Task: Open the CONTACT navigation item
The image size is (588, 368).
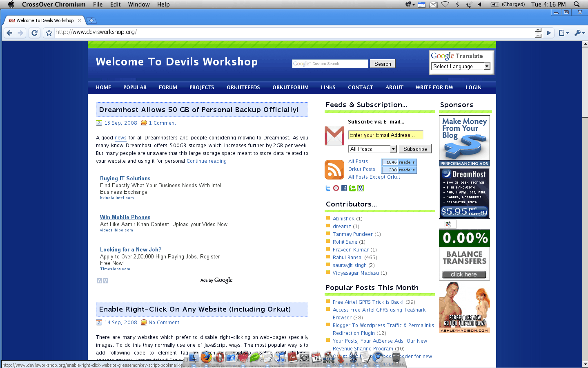Action: (360, 88)
